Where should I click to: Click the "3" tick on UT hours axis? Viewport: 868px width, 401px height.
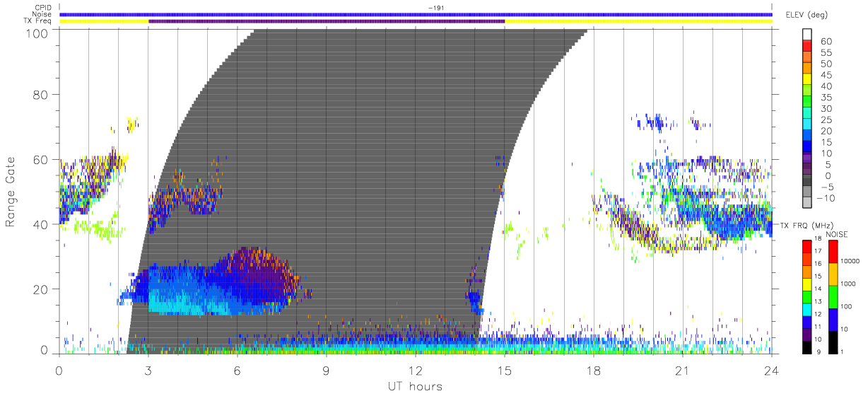(148, 370)
